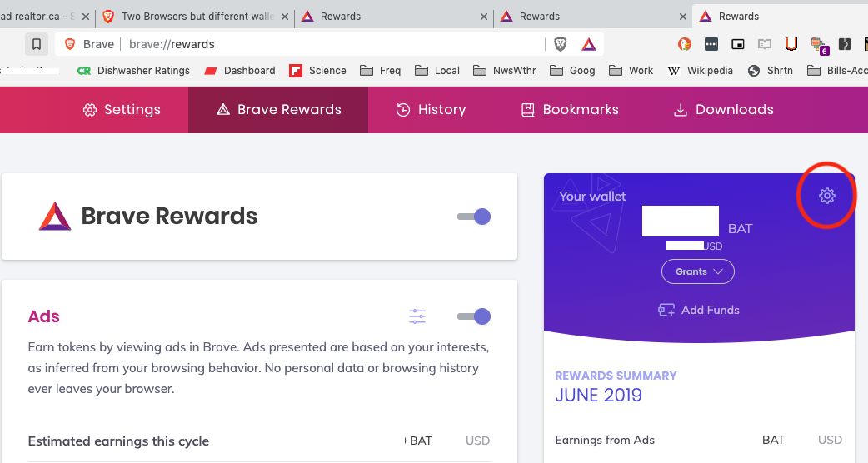Image resolution: width=868 pixels, height=463 pixels.
Task: Expand the Freq bookmarks folder
Action: tap(381, 70)
